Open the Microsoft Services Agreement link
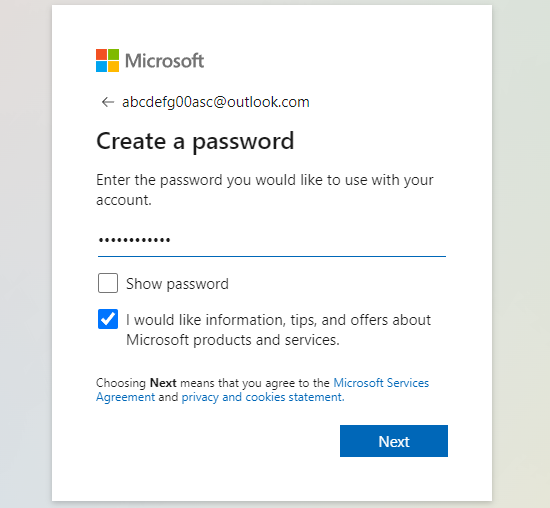This screenshot has width=550, height=508. 381,383
